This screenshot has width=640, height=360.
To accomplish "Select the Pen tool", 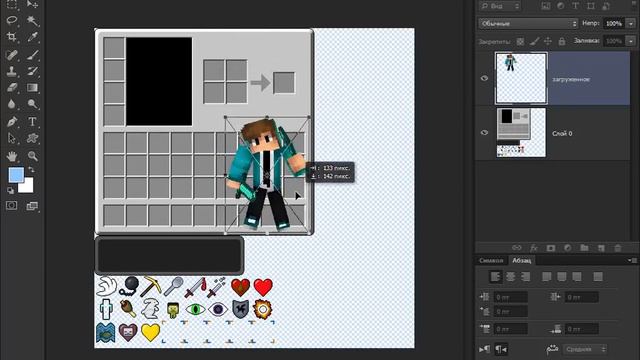I will 12,122.
